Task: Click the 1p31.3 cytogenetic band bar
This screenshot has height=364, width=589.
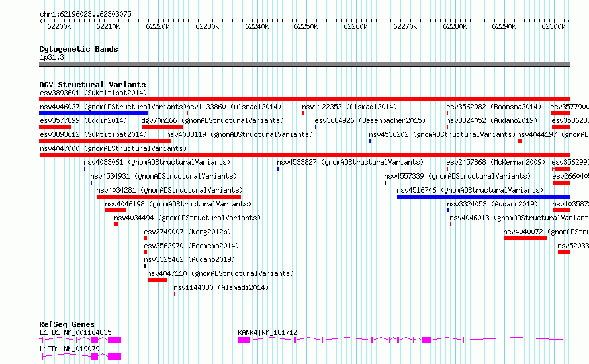Action: point(304,64)
